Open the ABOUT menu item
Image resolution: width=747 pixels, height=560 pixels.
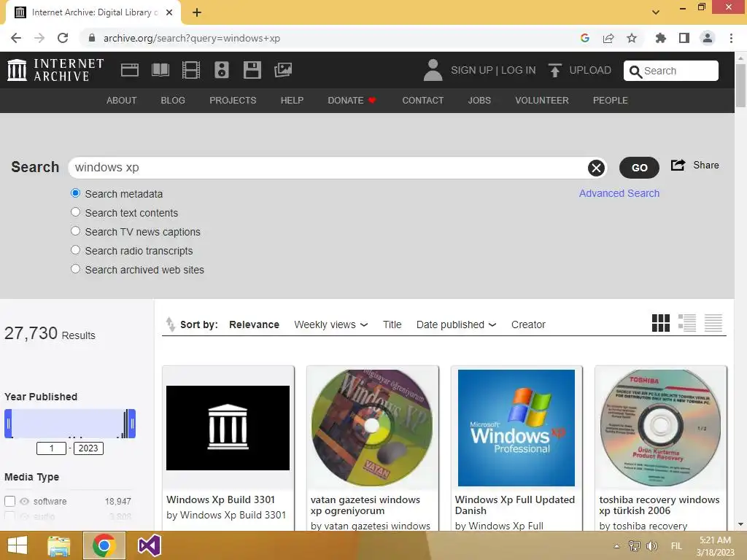coord(122,101)
